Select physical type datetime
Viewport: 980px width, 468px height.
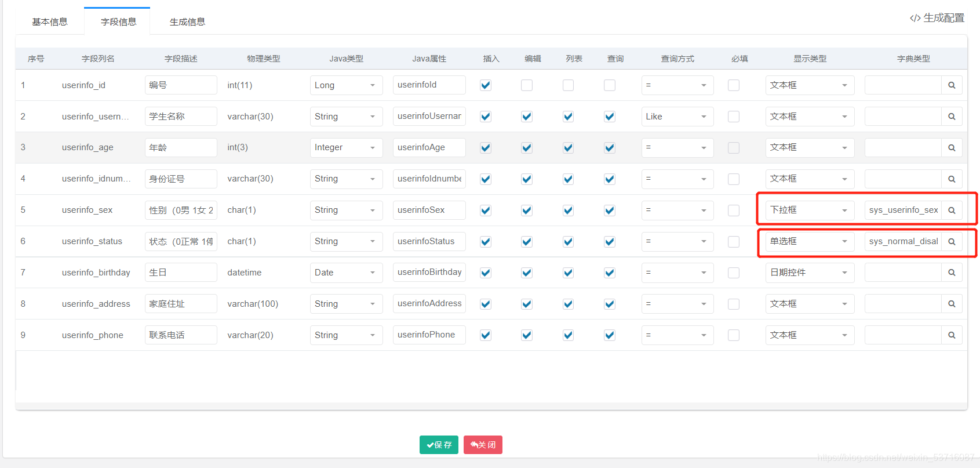245,273
